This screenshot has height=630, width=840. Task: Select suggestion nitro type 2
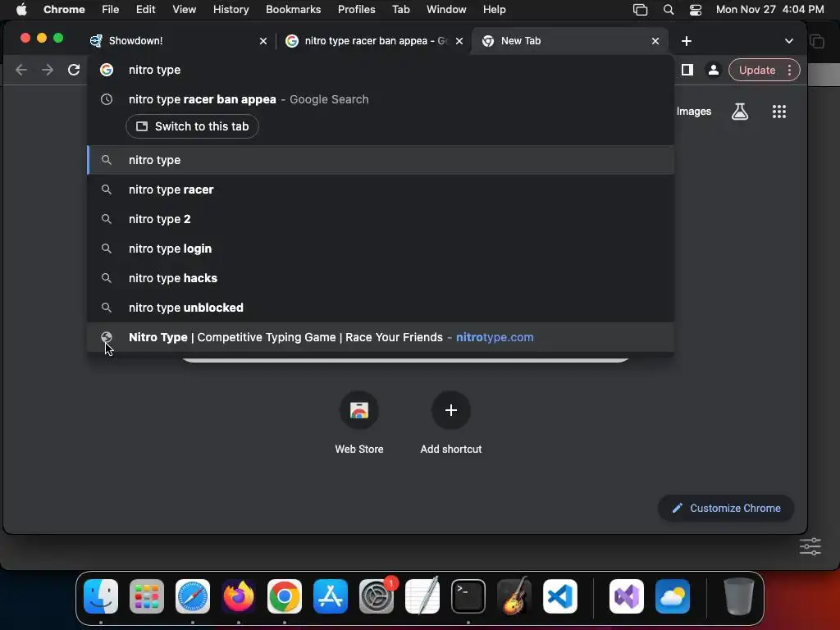click(381, 218)
